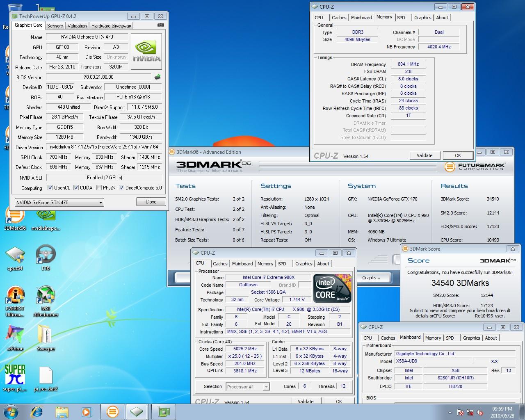
Task: Click the Gigabyte Technology manufacturer field
Action: [x=455, y=354]
